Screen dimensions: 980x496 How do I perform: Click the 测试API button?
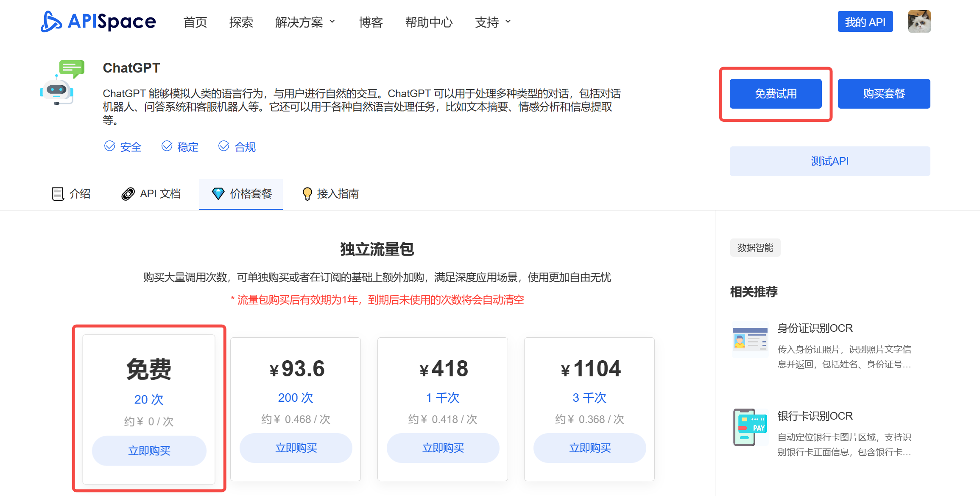tap(829, 161)
